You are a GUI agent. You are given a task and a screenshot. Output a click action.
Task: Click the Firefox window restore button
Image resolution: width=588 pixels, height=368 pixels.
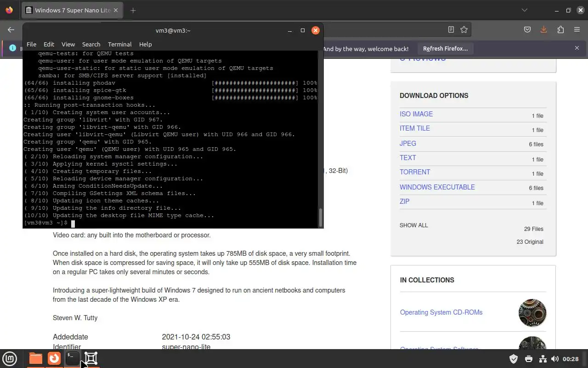(x=568, y=10)
